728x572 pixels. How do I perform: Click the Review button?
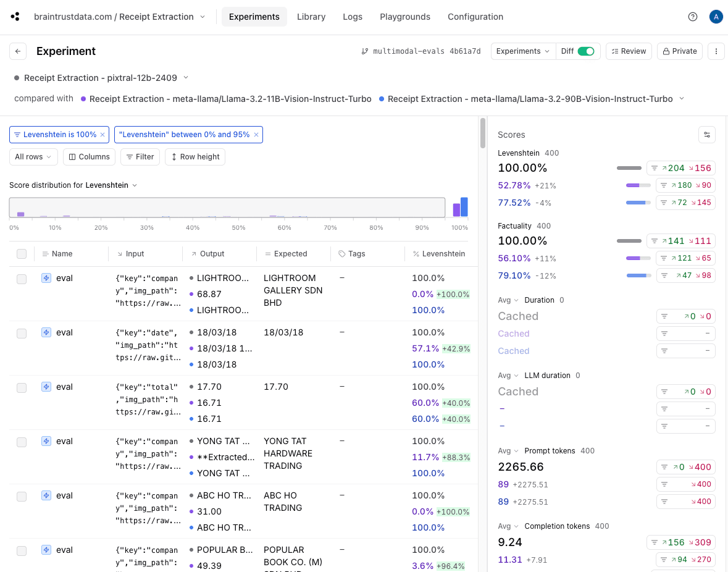coord(628,51)
